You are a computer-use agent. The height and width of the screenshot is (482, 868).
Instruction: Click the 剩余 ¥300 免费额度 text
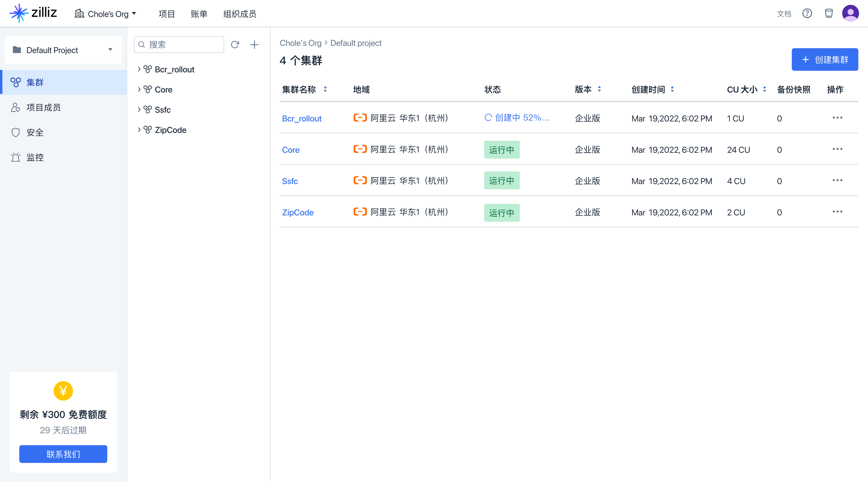click(63, 414)
